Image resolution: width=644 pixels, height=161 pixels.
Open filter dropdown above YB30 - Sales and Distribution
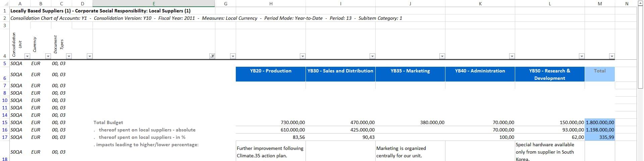coord(372,56)
